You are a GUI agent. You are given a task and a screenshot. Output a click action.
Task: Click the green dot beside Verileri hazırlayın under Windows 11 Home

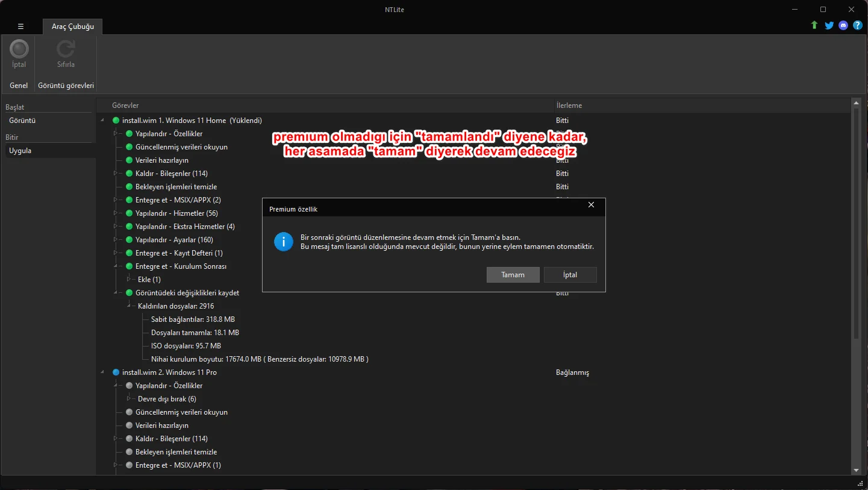point(129,160)
